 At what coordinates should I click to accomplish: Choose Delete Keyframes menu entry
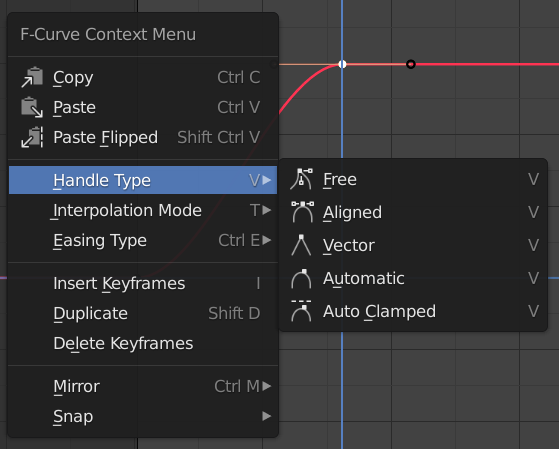(x=143, y=343)
